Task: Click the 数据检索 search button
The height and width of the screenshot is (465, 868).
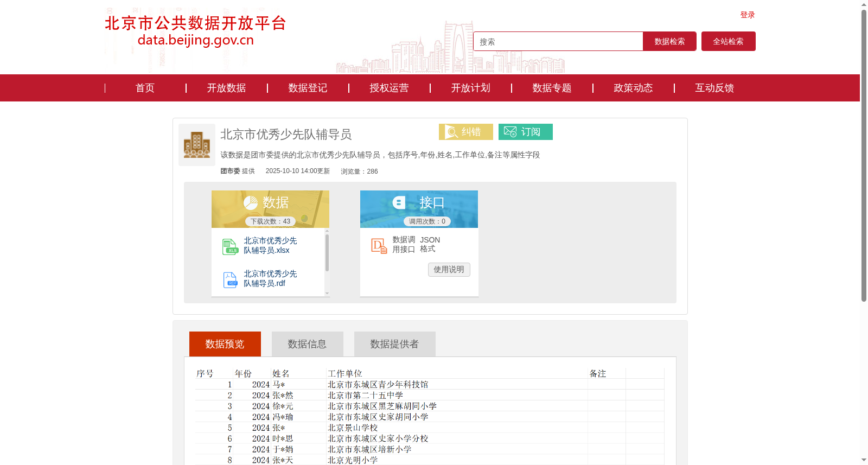Action: point(669,41)
